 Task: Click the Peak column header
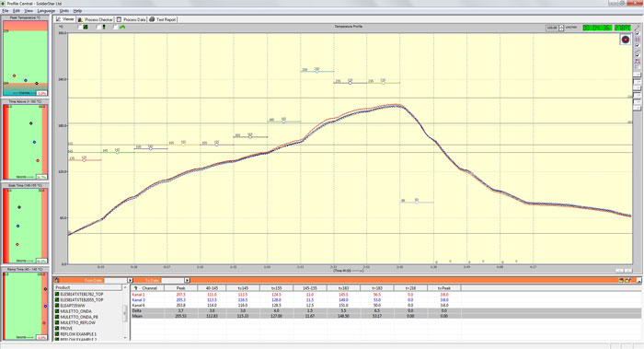click(x=180, y=288)
